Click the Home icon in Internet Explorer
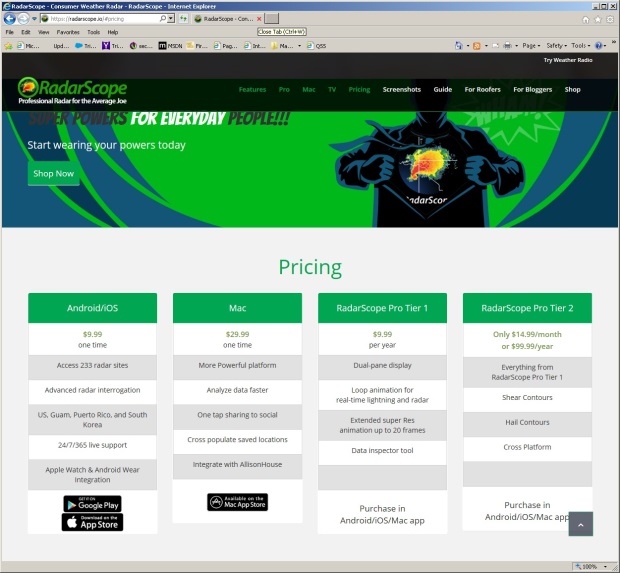 585,19
